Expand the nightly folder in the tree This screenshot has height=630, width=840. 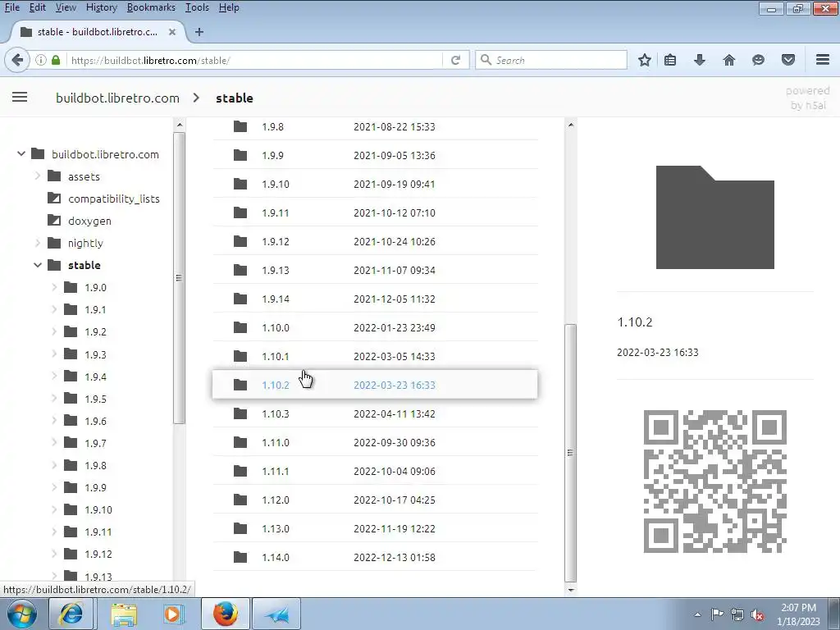click(x=38, y=243)
